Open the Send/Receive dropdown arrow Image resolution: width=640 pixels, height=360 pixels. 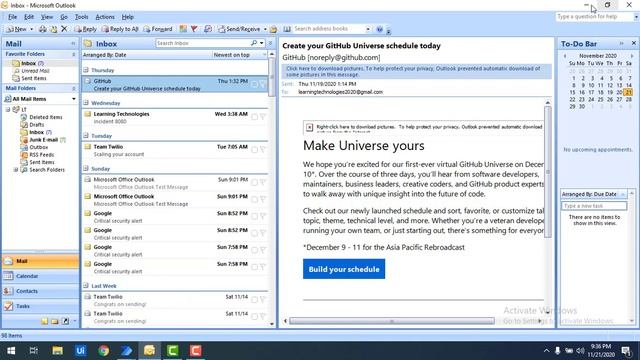click(x=265, y=29)
